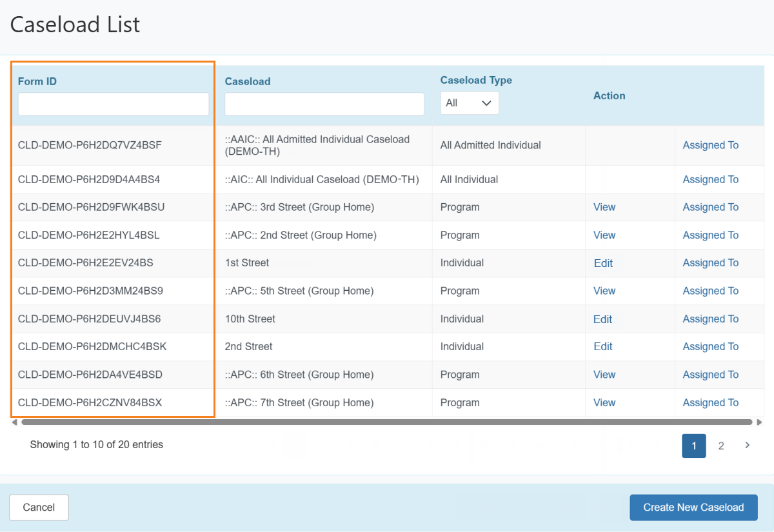Click the Action column header

pos(610,95)
